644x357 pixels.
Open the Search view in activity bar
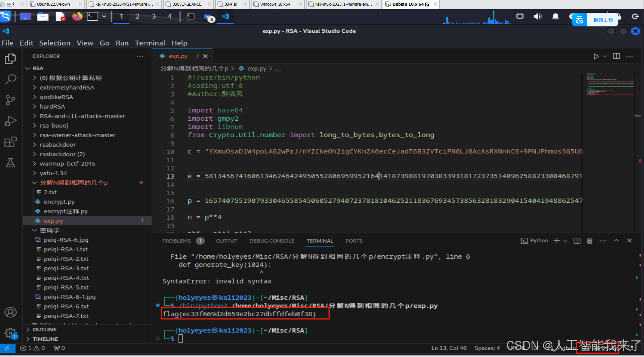[11, 79]
